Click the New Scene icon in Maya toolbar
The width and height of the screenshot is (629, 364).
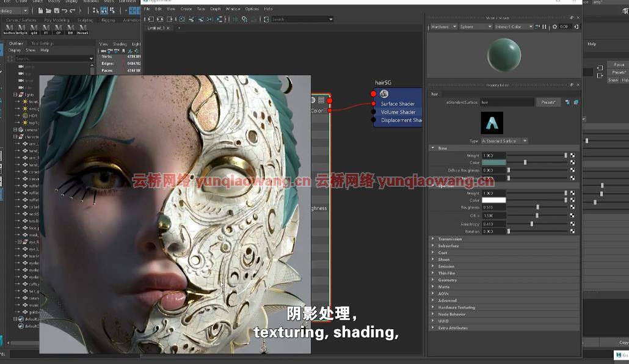pos(40,10)
